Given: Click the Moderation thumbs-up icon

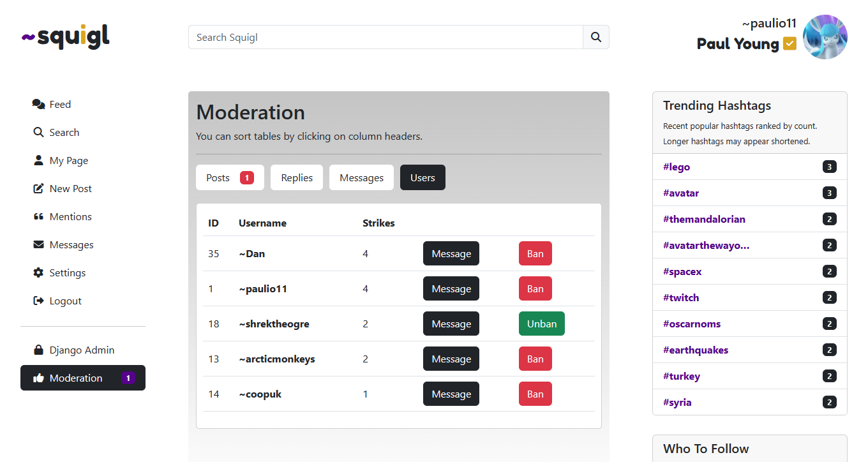Looking at the screenshot, I should click(x=38, y=378).
